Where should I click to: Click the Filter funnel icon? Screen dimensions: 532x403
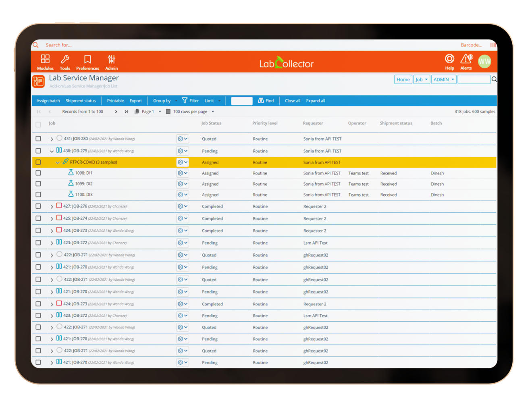point(185,100)
